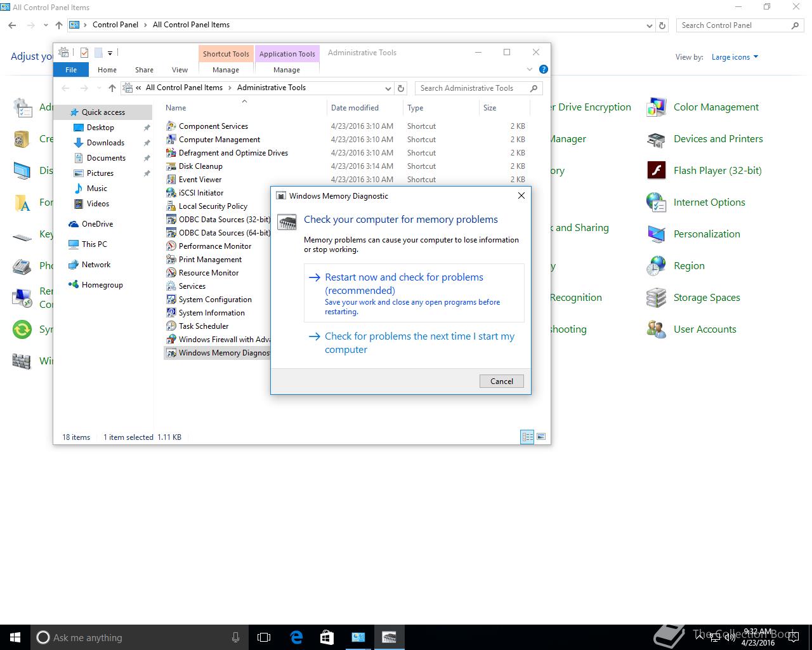The height and width of the screenshot is (650, 812).
Task: Click Cortana Ask me anything search box
Action: point(139,637)
